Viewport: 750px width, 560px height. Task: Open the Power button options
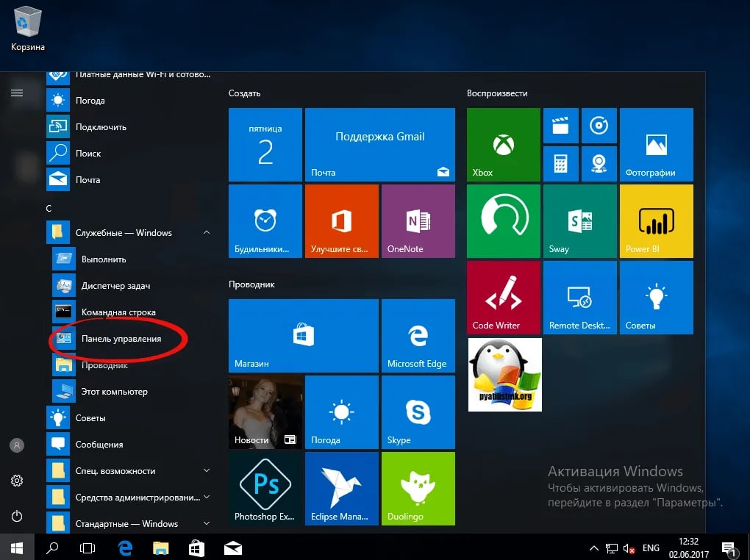click(17, 516)
